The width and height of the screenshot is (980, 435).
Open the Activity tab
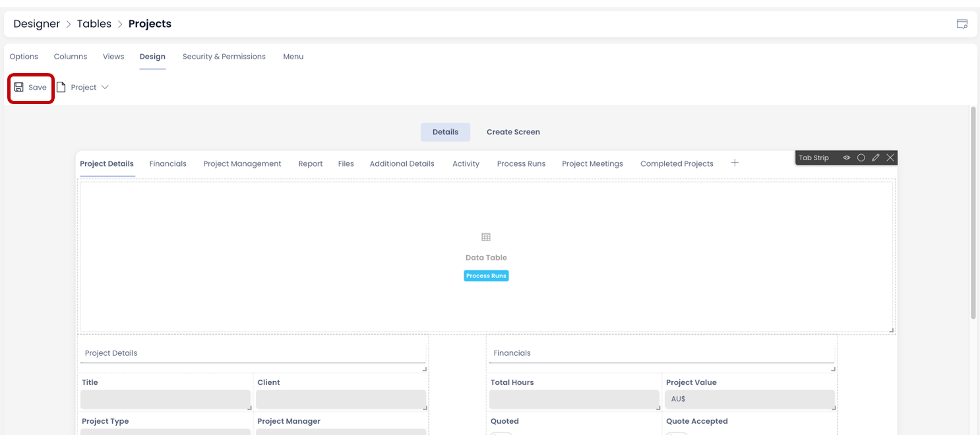466,164
